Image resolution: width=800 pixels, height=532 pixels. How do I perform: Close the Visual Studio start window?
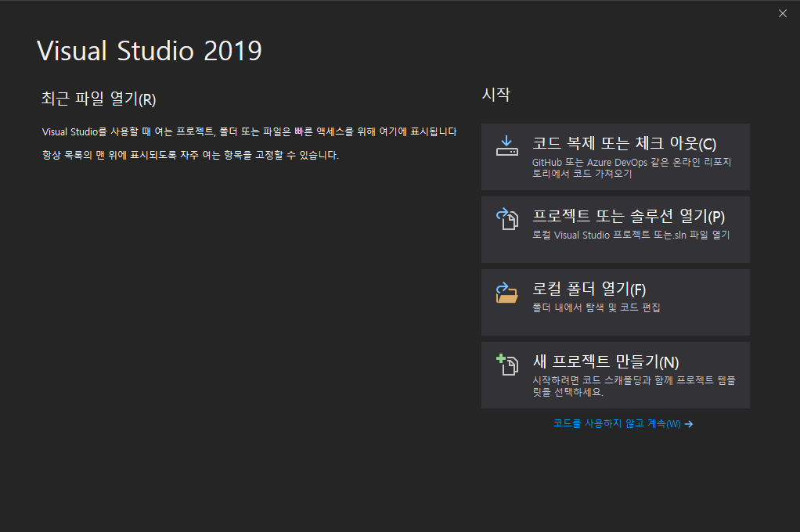783,13
